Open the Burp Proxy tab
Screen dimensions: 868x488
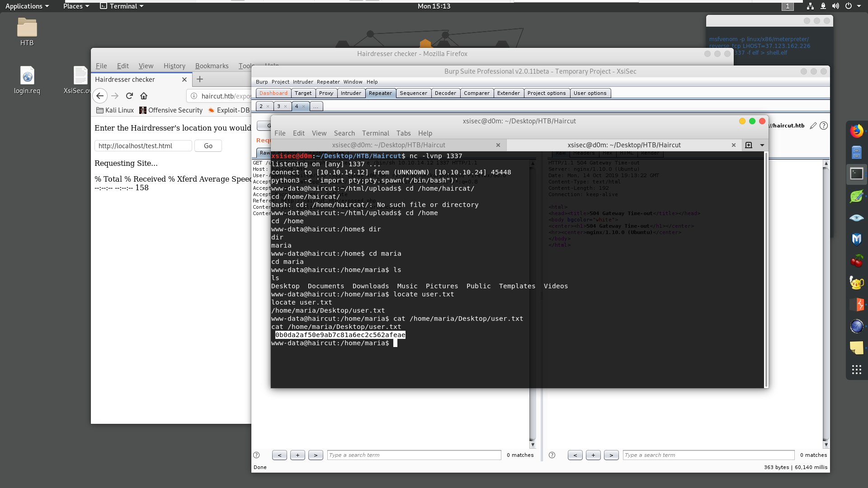click(326, 93)
